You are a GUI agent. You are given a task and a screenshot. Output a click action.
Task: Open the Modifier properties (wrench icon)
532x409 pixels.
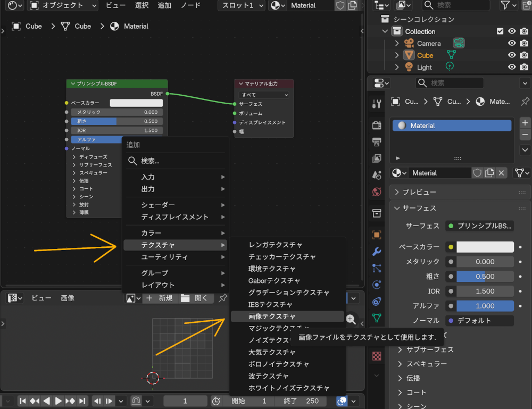click(x=376, y=251)
